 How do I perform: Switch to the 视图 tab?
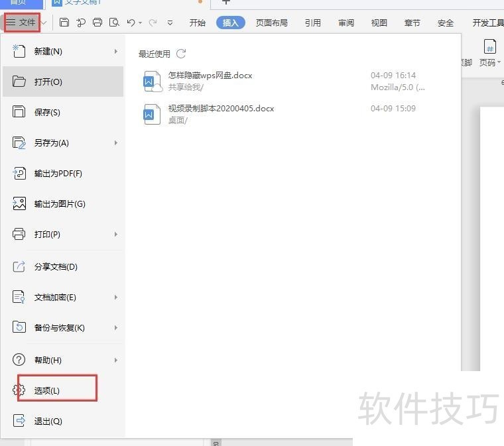coord(379,23)
